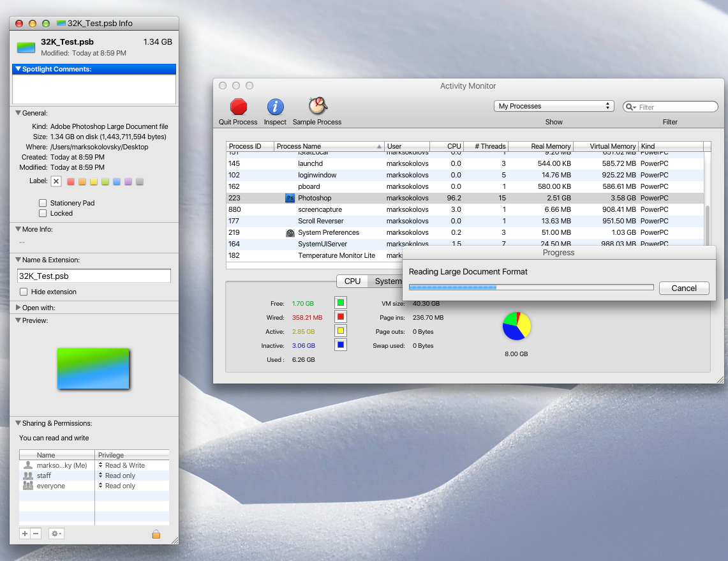Click the minus icon to remove permission
The width and height of the screenshot is (728, 561).
(36, 534)
